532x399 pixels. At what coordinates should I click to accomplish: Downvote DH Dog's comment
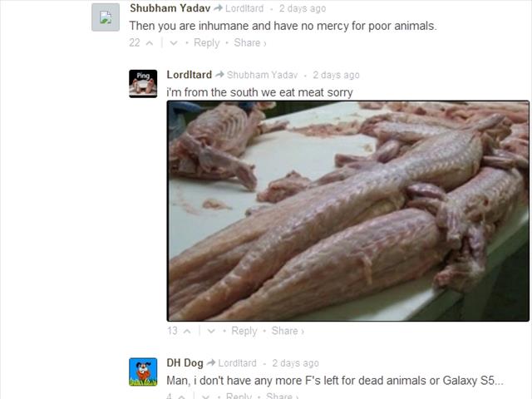[205, 397]
